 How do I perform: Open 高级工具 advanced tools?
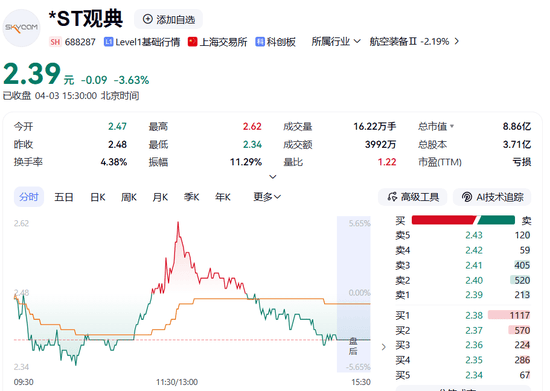pyautogui.click(x=412, y=197)
